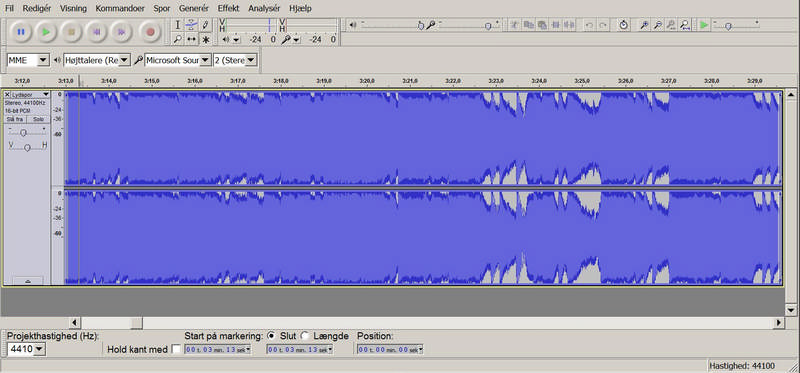Select the Slut radio button
Screen dimensions: 800x373
271,336
